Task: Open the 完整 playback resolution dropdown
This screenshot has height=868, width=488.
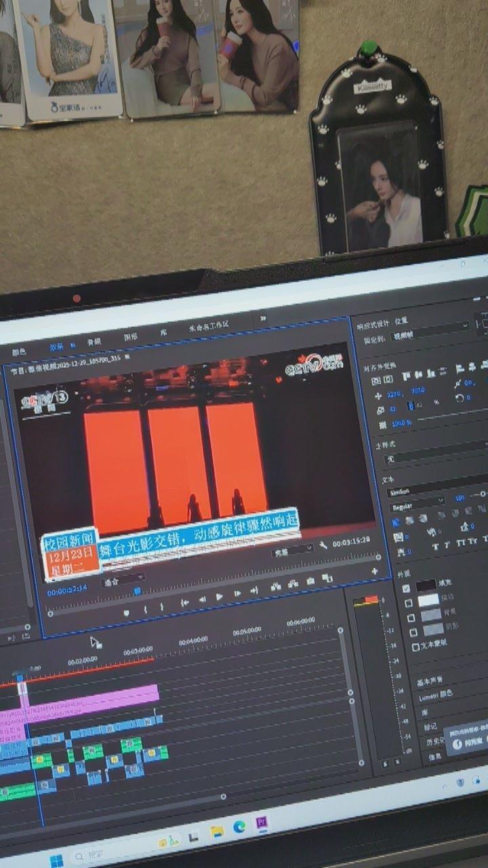Action: (x=293, y=549)
